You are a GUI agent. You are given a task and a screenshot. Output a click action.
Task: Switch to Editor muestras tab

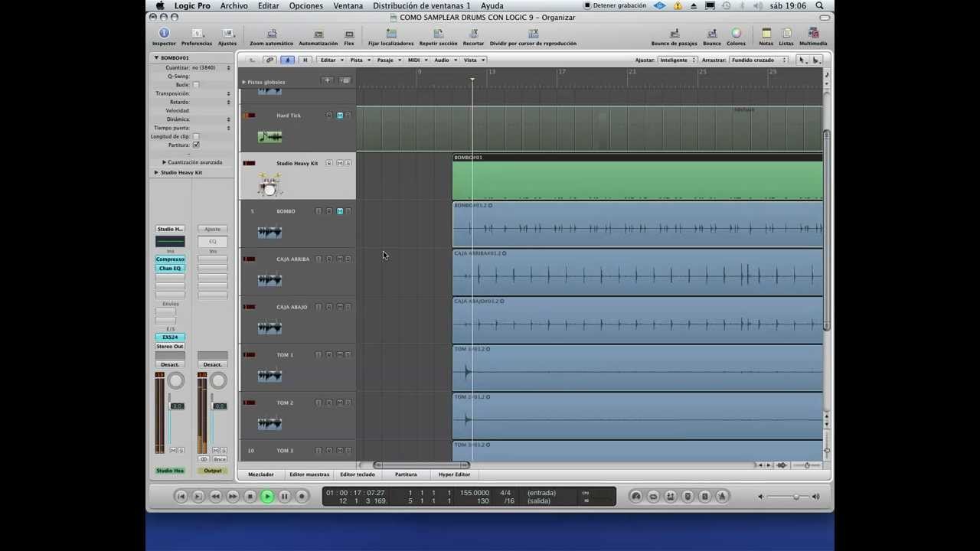pyautogui.click(x=309, y=474)
